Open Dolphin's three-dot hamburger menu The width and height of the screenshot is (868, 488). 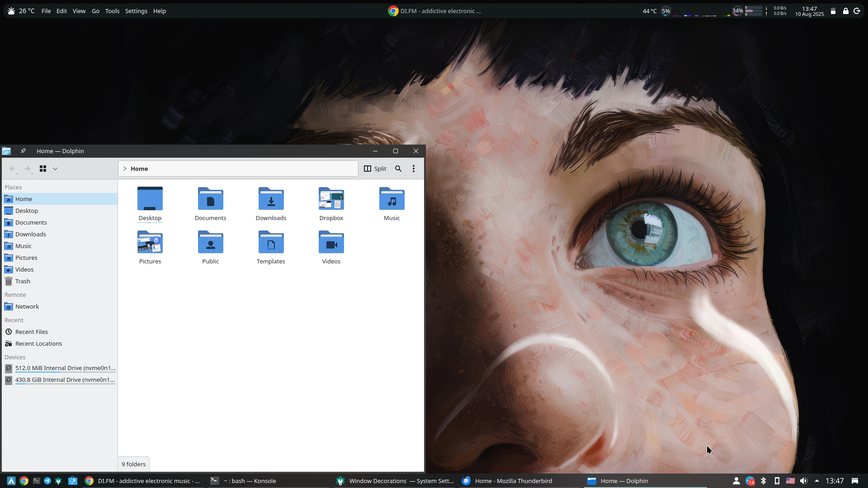tap(414, 169)
